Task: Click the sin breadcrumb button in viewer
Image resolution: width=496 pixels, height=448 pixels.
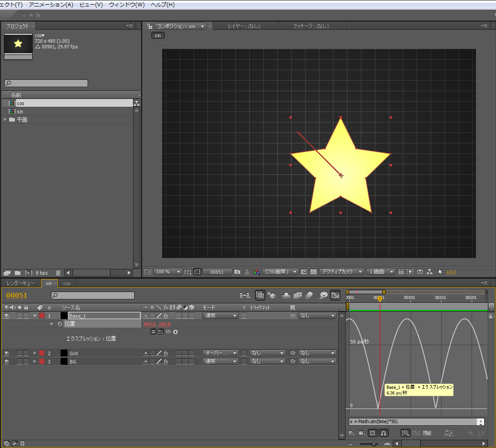Action: coord(157,35)
